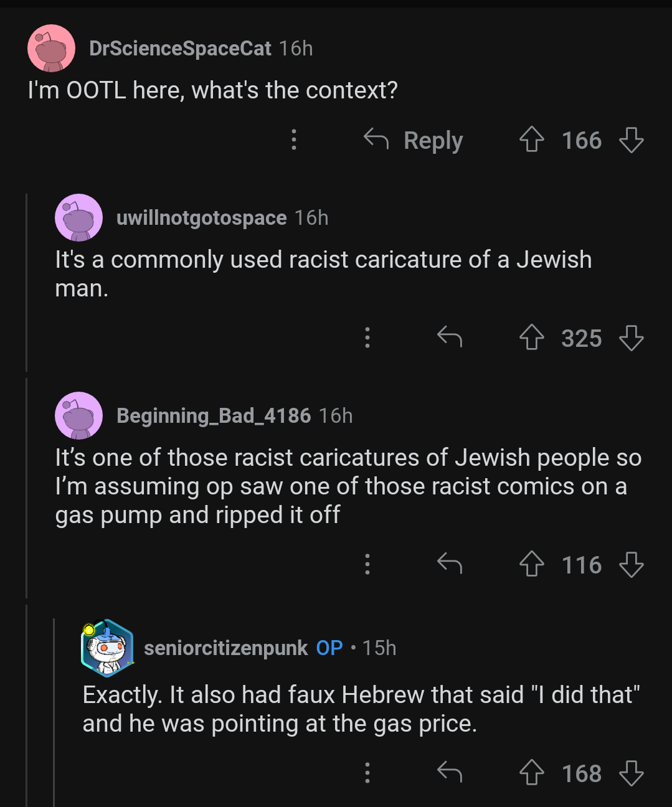Downvote Beginning_Bad_4186's comment with 116 votes
This screenshot has width=672, height=807.
coord(631,564)
